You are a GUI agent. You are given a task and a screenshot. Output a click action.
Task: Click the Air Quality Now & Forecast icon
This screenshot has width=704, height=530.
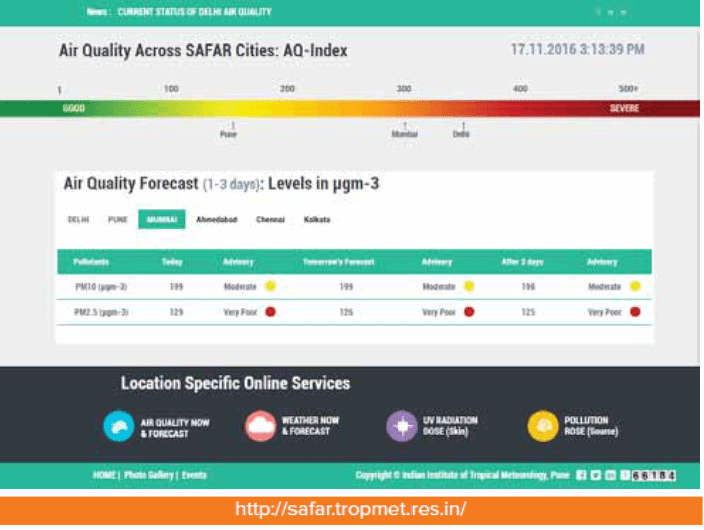(x=118, y=427)
